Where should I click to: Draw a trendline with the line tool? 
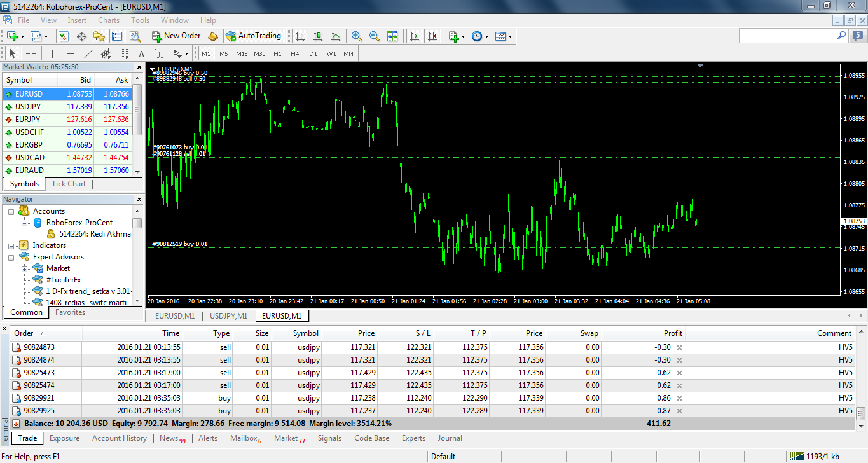coord(88,54)
